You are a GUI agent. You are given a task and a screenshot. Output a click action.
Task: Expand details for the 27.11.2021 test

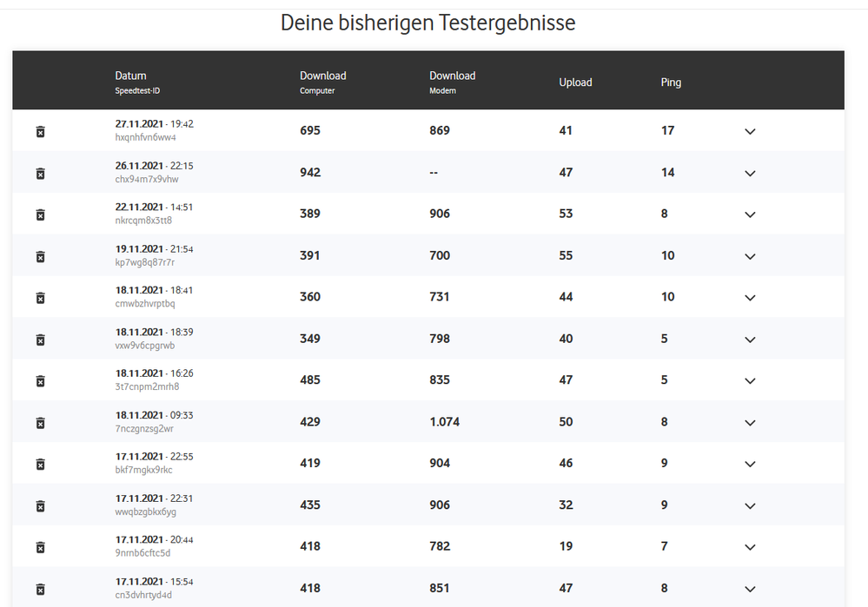click(751, 131)
